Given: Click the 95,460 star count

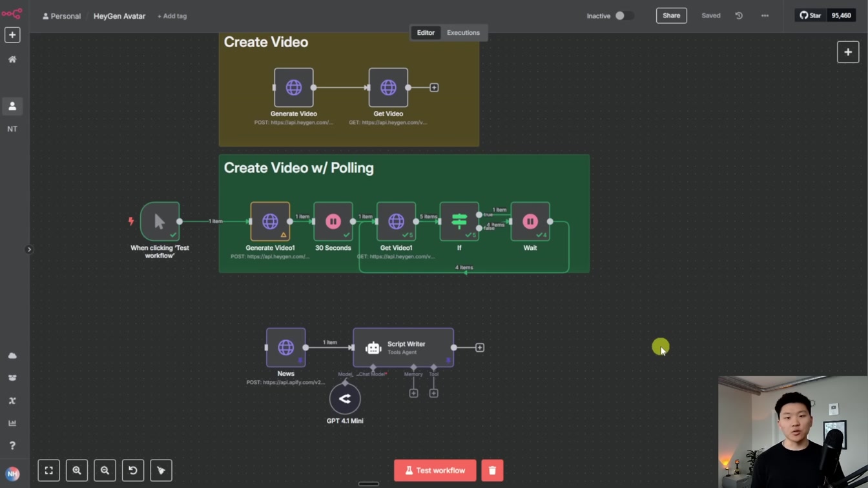Looking at the screenshot, I should pos(841,15).
